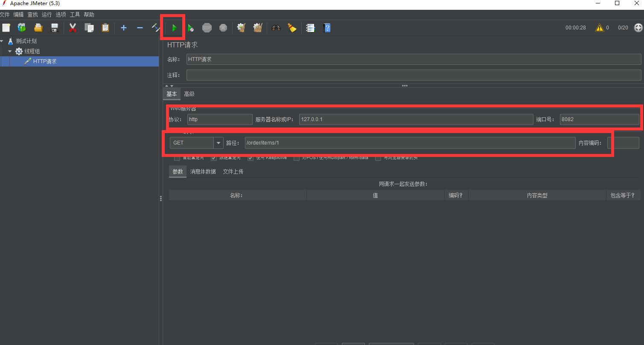This screenshot has width=644, height=345.
Task: Uncheck the 使用 KeepAlive checkbox
Action: click(x=251, y=158)
